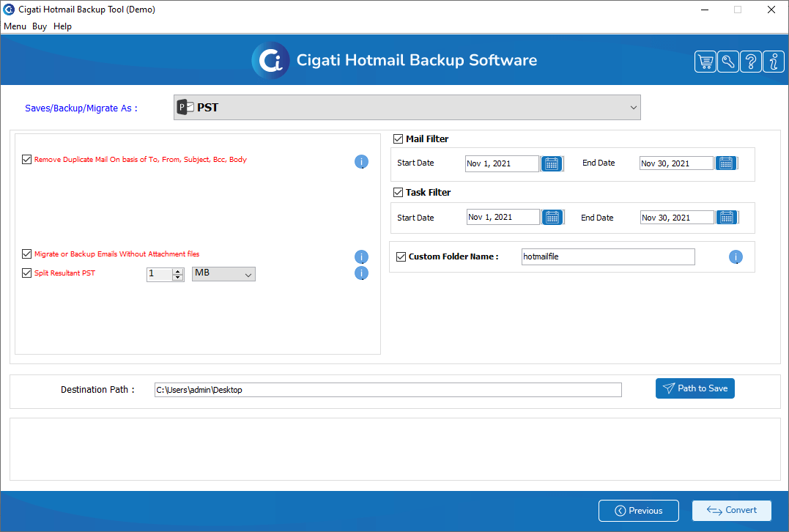Click the Cigati title bar app icon
The image size is (789, 532).
(9, 10)
